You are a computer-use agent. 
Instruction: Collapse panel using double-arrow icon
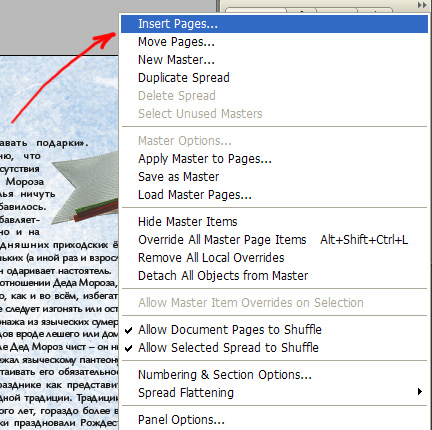coord(422,5)
